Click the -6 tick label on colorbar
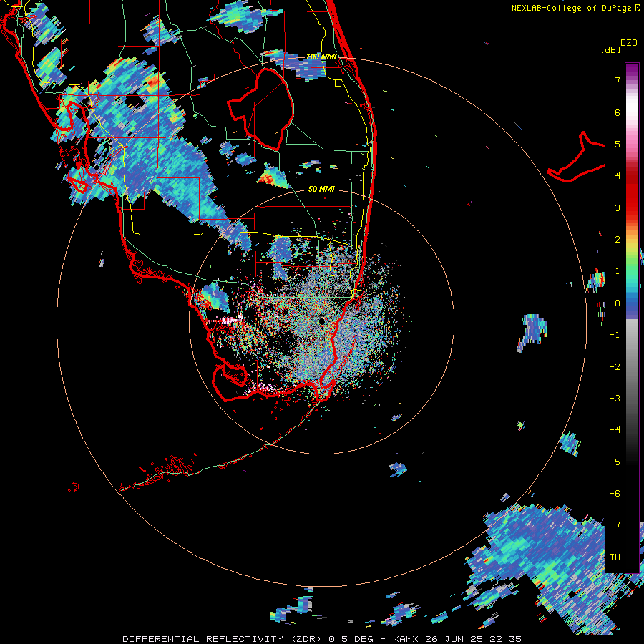 (x=615, y=494)
